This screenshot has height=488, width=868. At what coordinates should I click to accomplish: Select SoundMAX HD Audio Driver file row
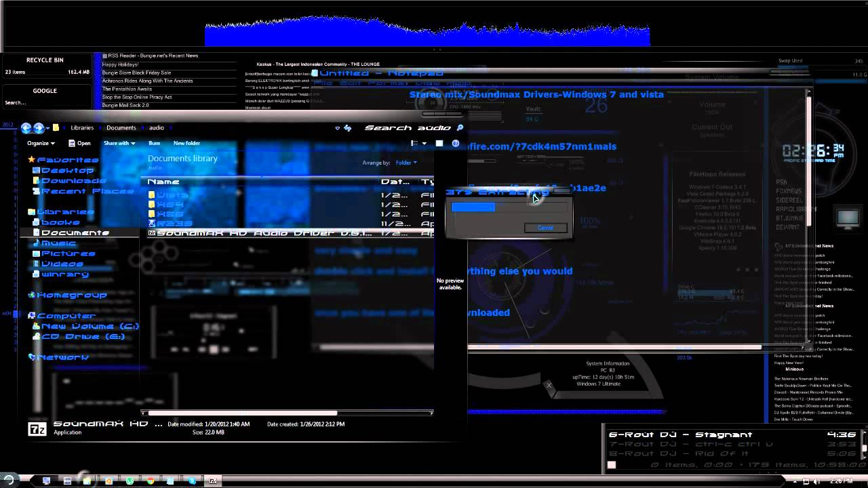tap(290, 232)
